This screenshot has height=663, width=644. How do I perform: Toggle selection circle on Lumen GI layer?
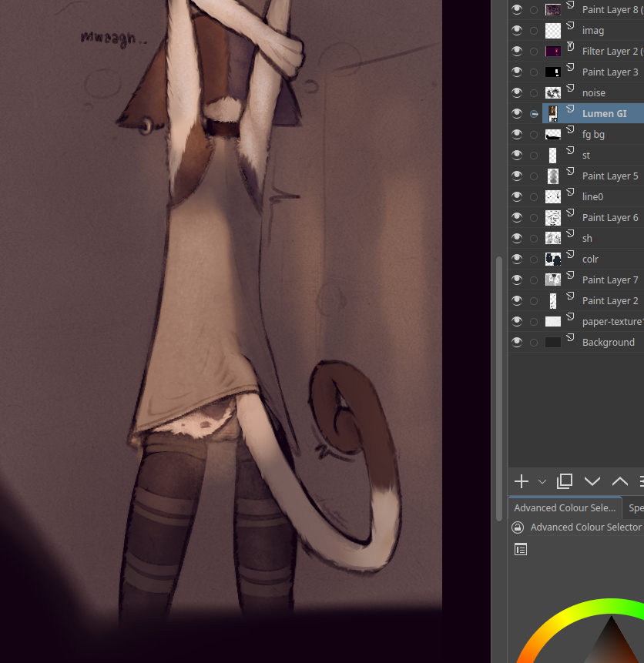(x=534, y=114)
